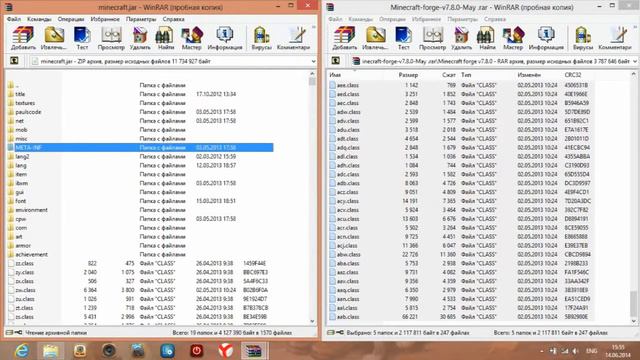Click Вирусы icon in Minecraft-forge window
Image resolution: width=640 pixels, height=360 pixels.
tap(583, 38)
